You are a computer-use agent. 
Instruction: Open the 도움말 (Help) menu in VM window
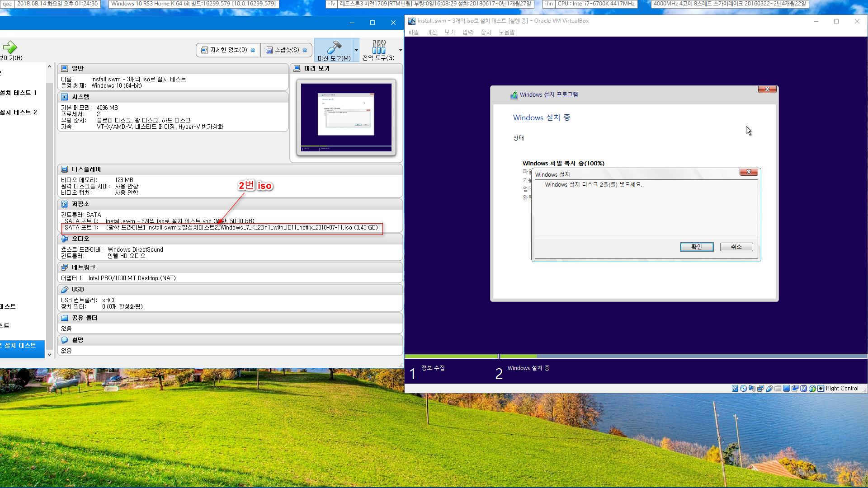point(506,32)
